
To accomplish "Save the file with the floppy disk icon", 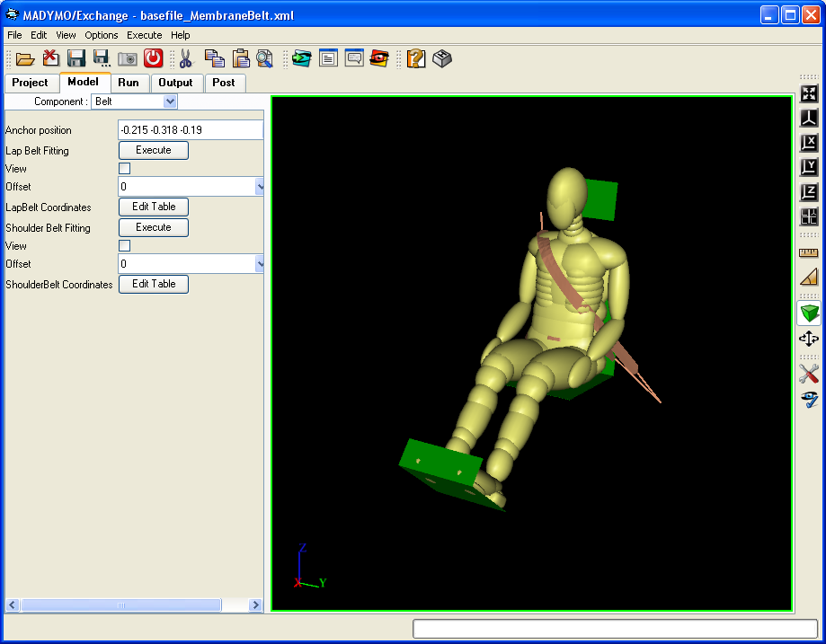I will (75, 58).
